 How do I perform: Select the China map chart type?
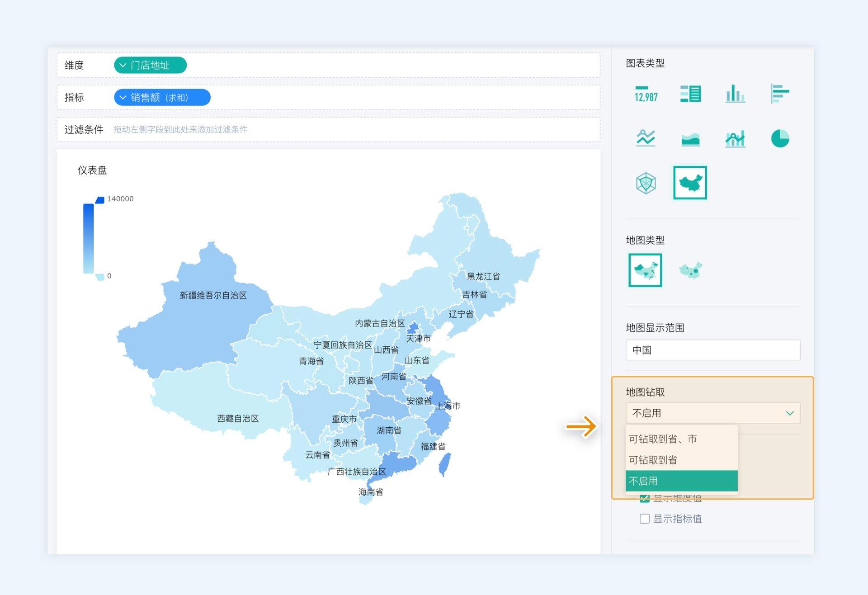pos(690,183)
